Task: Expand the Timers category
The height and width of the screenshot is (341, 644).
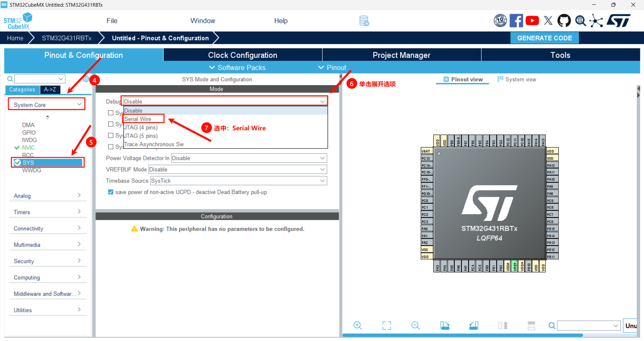Action: click(47, 212)
